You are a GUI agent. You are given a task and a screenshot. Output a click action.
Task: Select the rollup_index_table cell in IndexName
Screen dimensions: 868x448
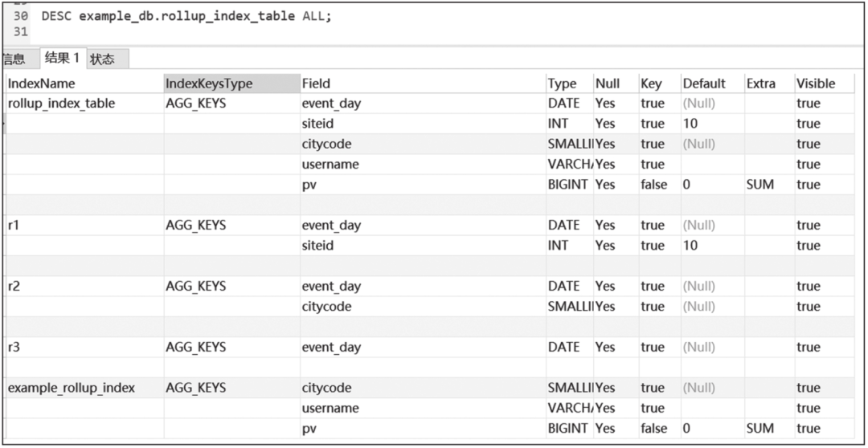click(61, 104)
